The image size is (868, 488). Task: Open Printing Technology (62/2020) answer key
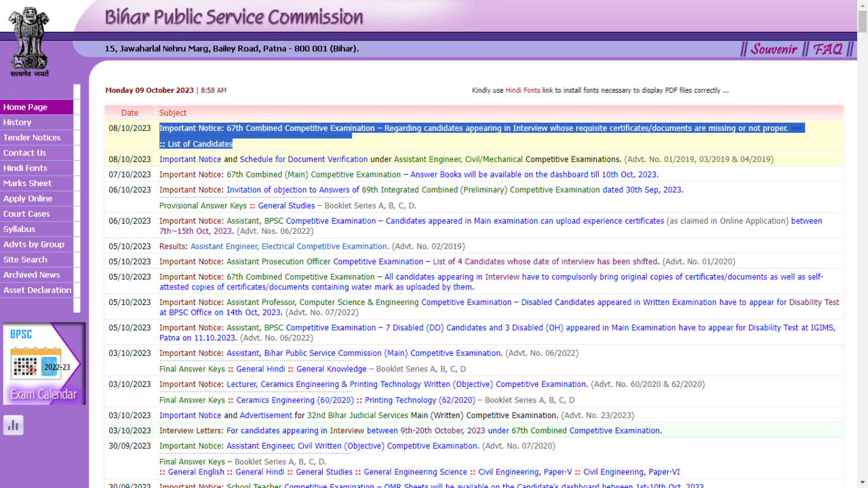[x=420, y=400]
